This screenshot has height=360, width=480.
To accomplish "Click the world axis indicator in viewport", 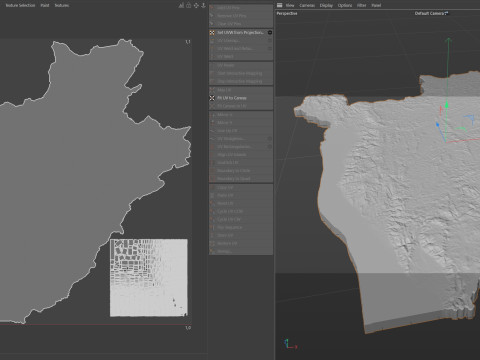I will pyautogui.click(x=290, y=344).
